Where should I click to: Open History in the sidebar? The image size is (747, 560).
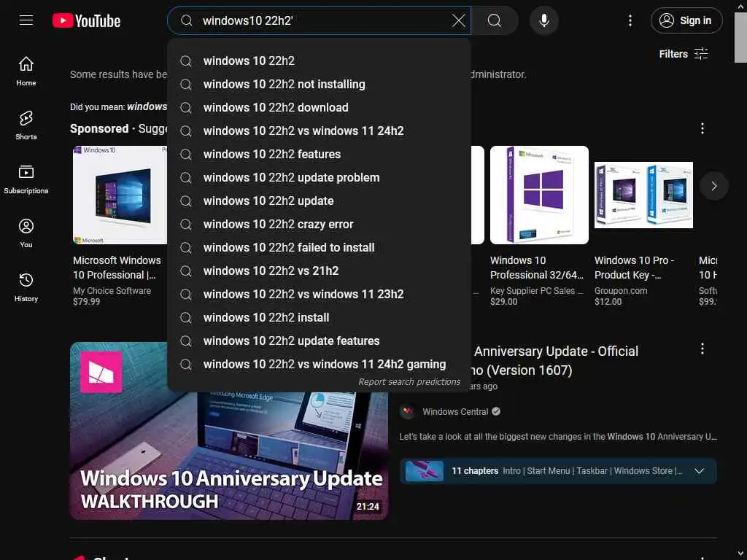point(26,287)
